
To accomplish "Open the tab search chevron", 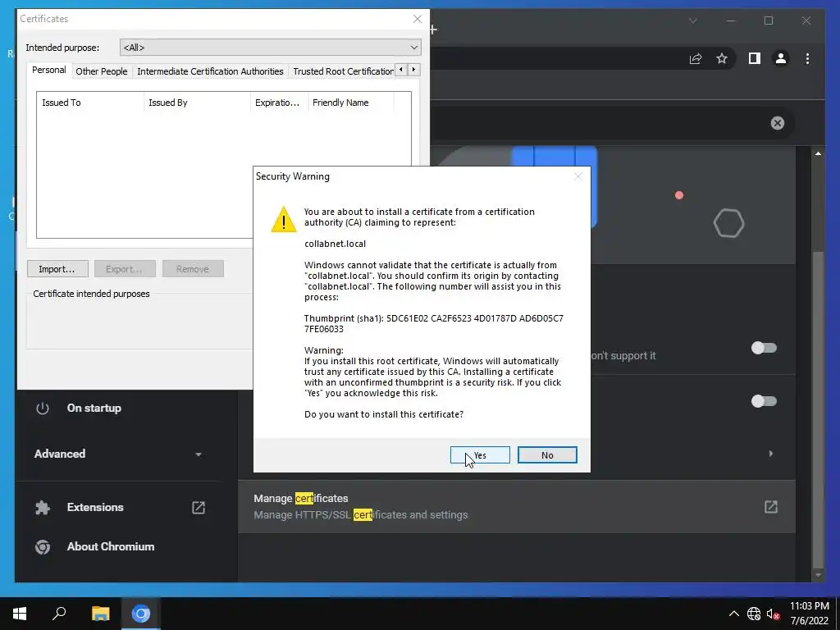I will tap(692, 21).
